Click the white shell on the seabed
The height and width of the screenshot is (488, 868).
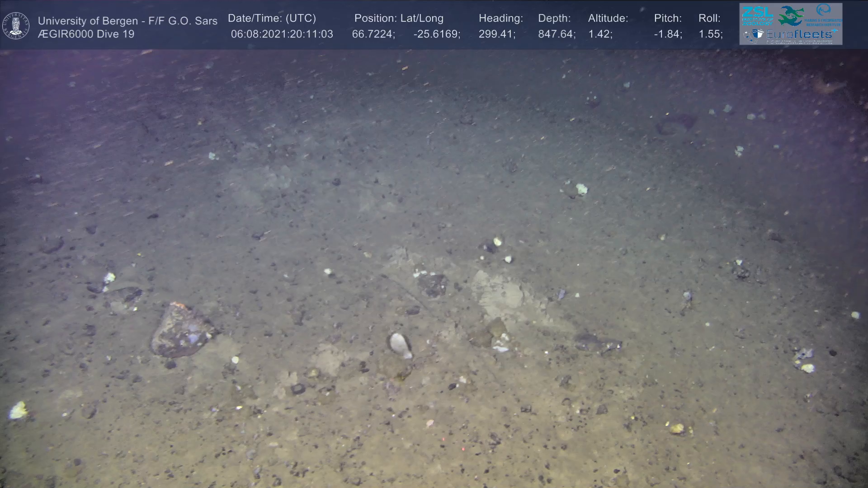pos(400,345)
